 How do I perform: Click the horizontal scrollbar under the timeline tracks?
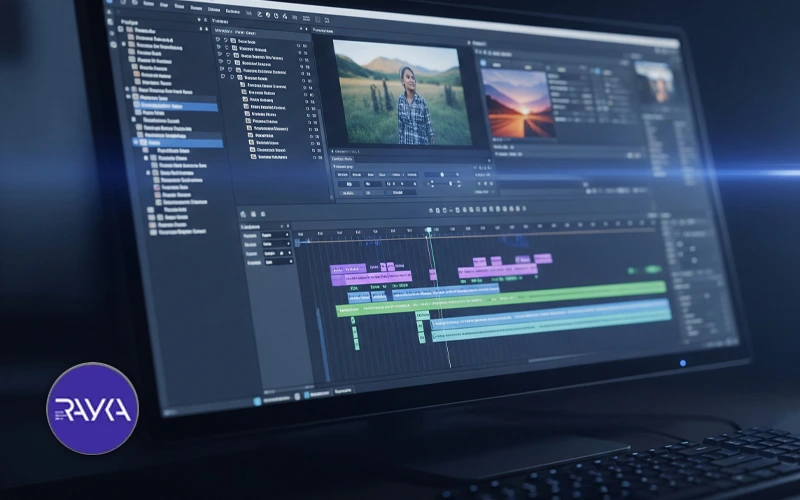pos(571,358)
